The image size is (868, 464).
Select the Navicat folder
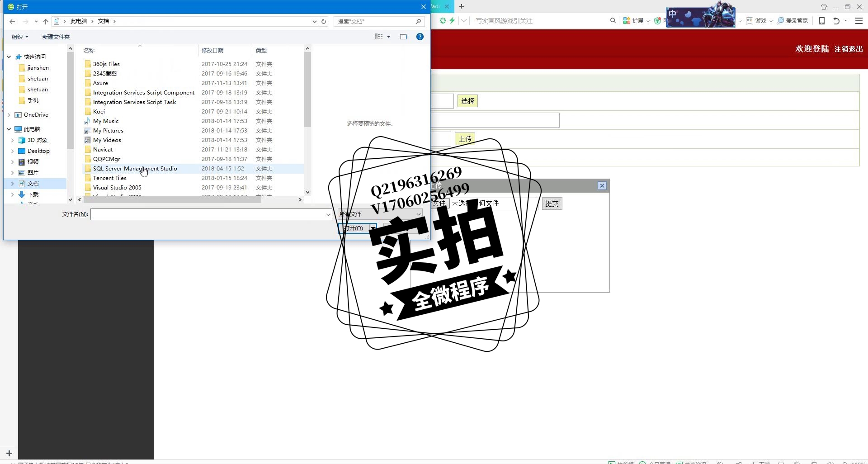(103, 149)
